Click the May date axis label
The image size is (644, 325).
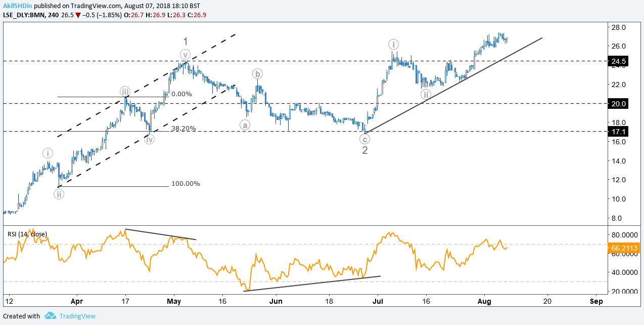click(x=174, y=301)
